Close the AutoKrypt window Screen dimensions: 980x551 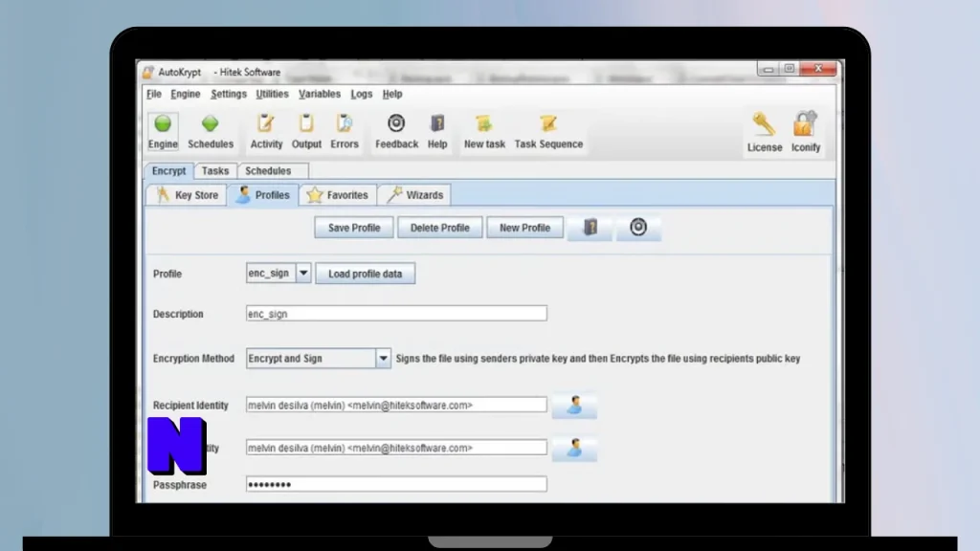click(x=818, y=69)
